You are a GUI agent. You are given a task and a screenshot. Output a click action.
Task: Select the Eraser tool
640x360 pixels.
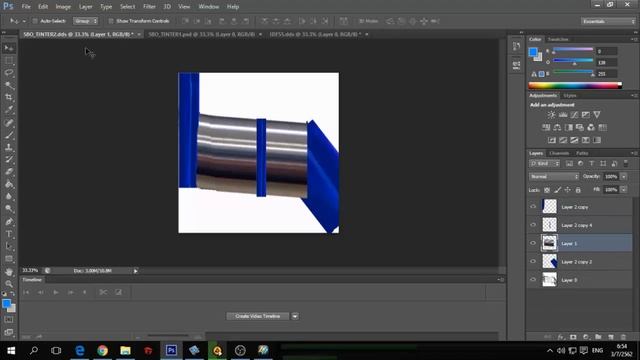coord(9,172)
